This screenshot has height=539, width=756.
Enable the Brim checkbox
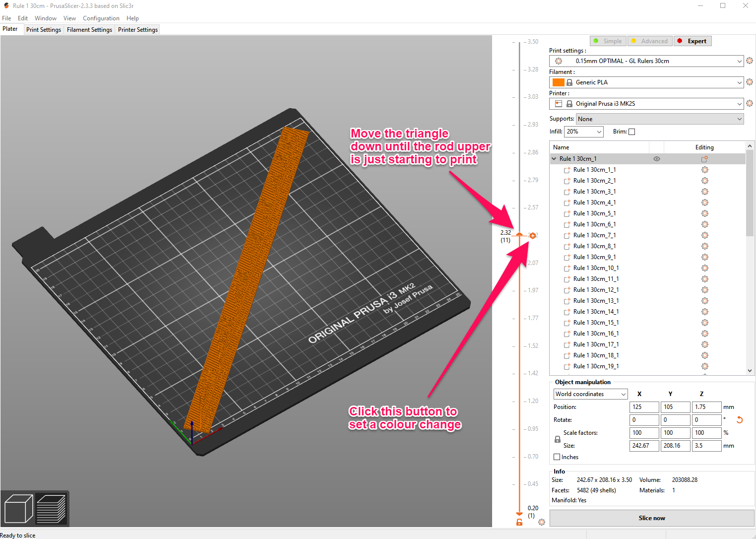[x=631, y=132]
